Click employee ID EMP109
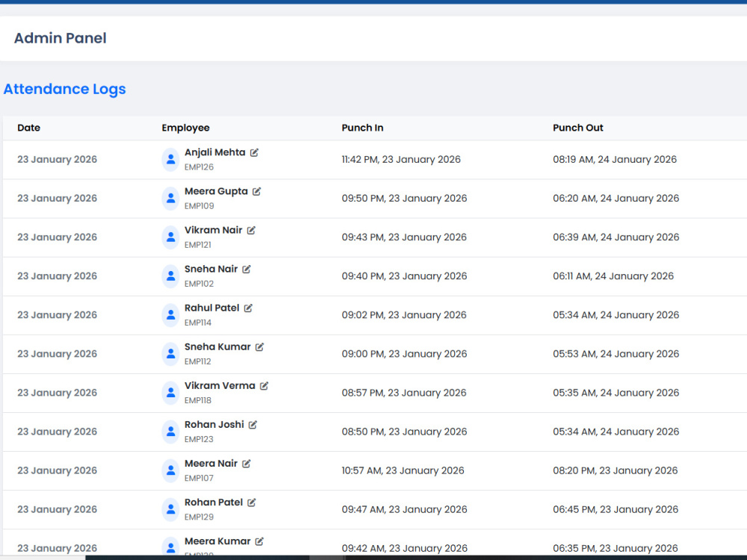The image size is (747, 560). click(x=199, y=206)
